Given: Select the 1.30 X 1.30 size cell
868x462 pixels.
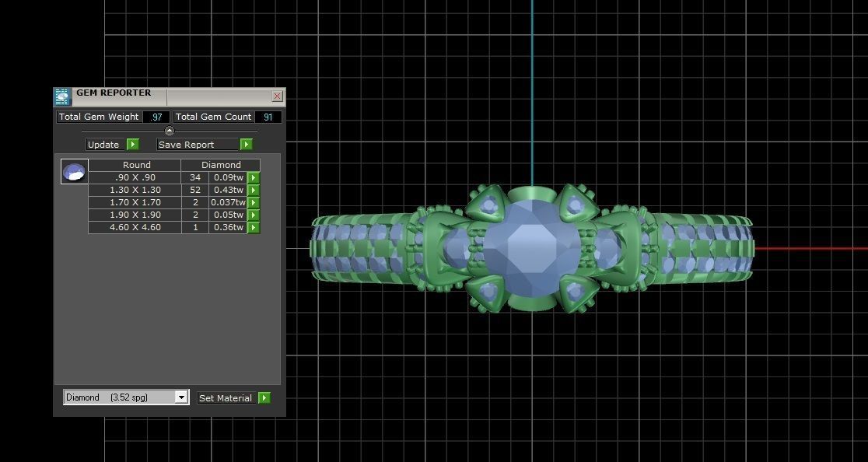Looking at the screenshot, I should point(135,190).
